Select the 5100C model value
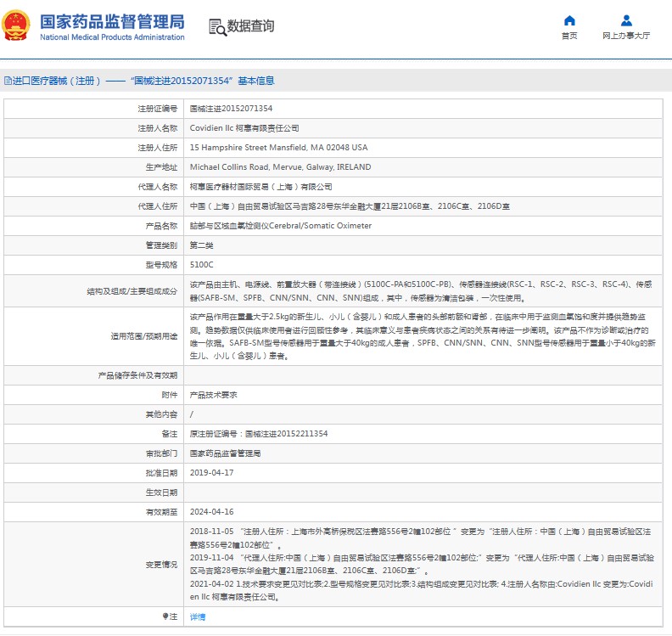672x636 pixels. pos(201,265)
